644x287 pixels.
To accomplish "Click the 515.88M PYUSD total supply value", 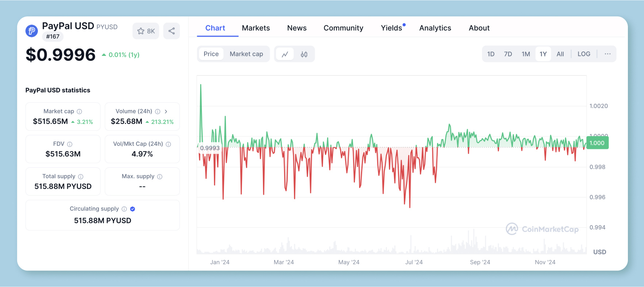I will [x=63, y=186].
